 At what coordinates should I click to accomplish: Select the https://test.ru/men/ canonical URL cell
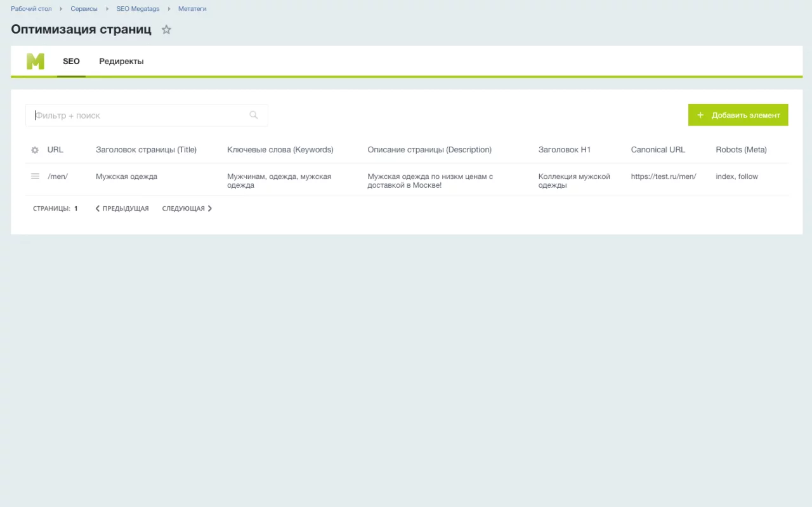tap(663, 176)
